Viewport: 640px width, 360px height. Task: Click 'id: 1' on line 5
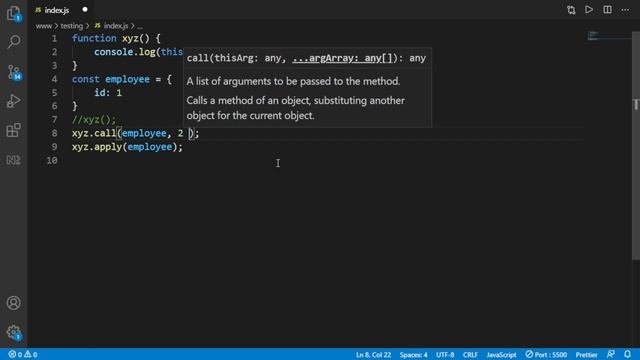pyautogui.click(x=108, y=93)
